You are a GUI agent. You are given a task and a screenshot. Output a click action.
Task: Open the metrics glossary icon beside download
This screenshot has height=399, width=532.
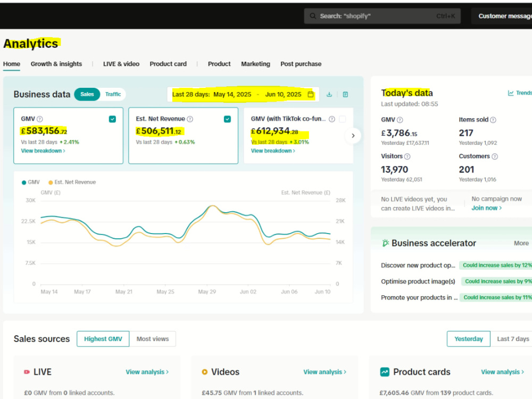(345, 94)
